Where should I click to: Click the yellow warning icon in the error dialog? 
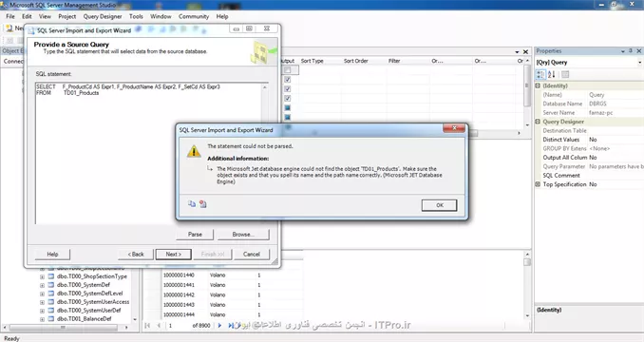pos(194,151)
